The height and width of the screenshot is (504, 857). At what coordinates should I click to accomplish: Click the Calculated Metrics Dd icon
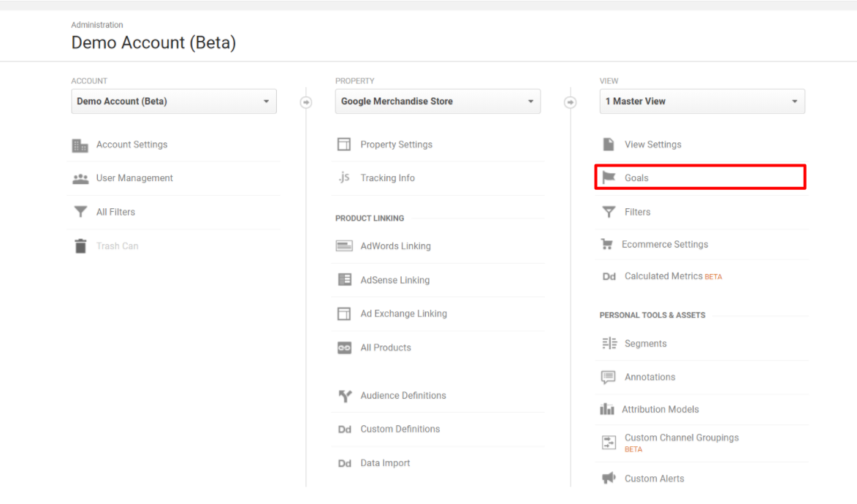(609, 277)
